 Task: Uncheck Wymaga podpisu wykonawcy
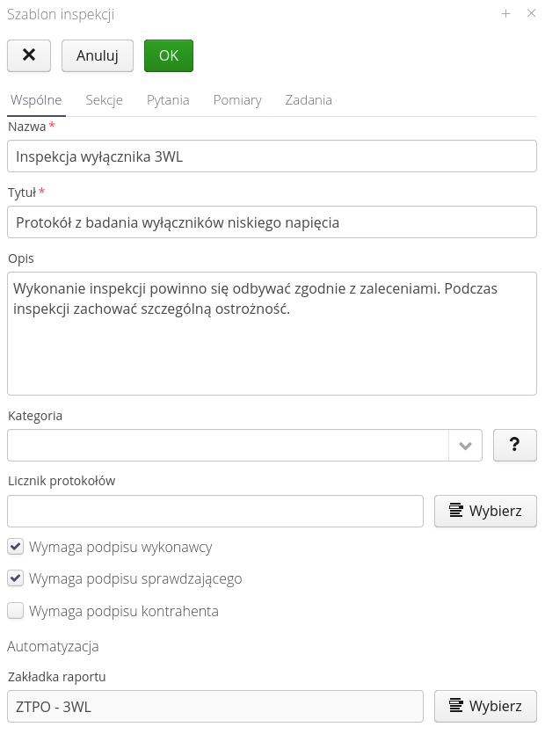coord(14,546)
